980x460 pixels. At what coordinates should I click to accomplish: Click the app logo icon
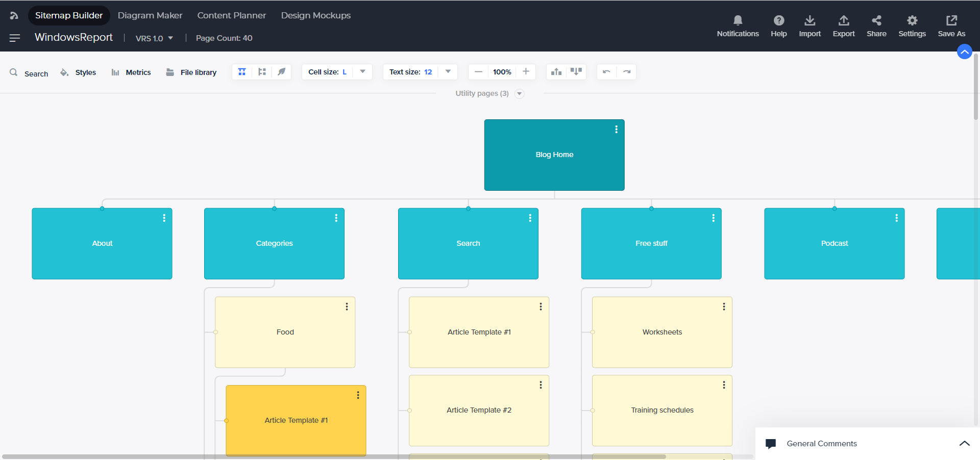pos(14,15)
